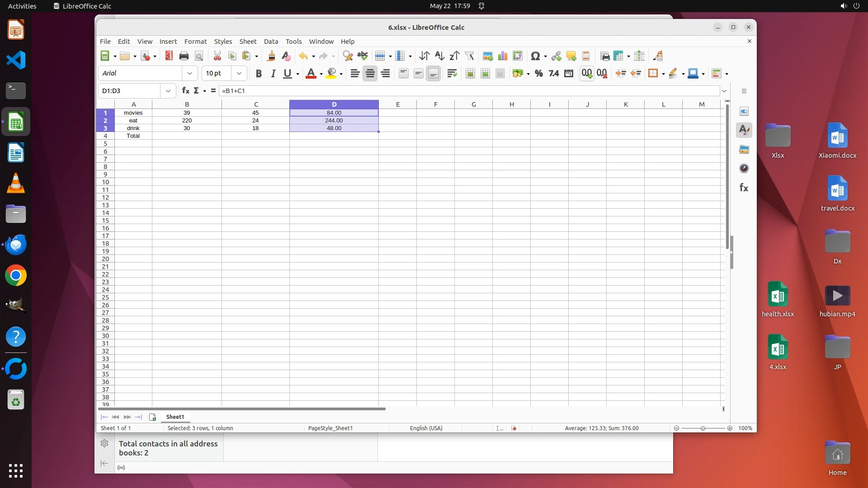
Task: Click Format as Percent icon
Action: pyautogui.click(x=538, y=74)
